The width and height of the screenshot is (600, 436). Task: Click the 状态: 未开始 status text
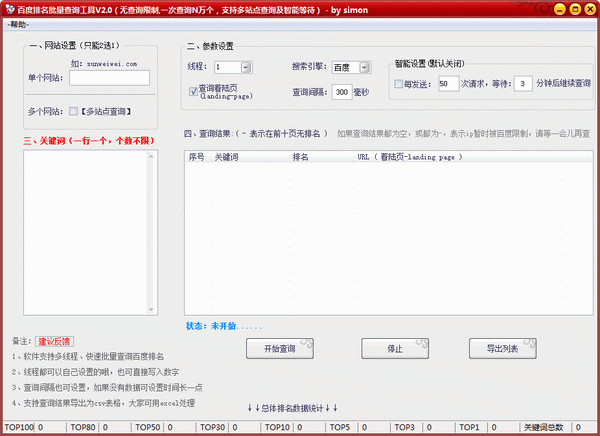click(x=223, y=326)
